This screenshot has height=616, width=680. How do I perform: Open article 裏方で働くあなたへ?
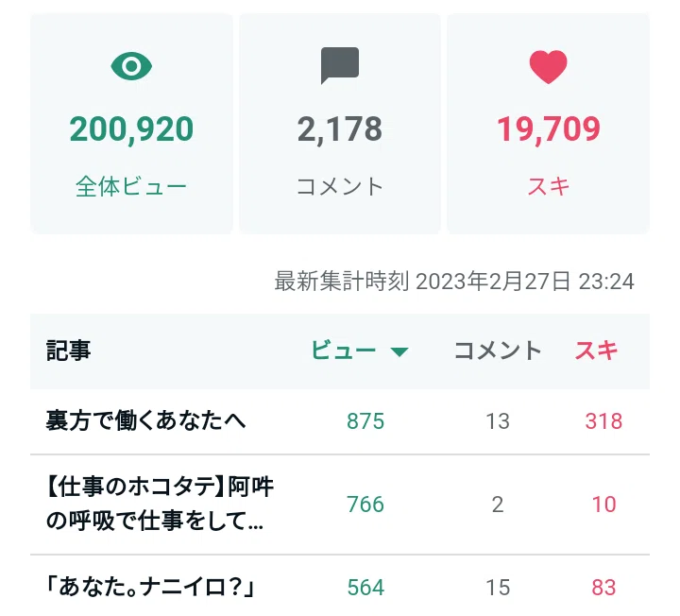click(146, 420)
